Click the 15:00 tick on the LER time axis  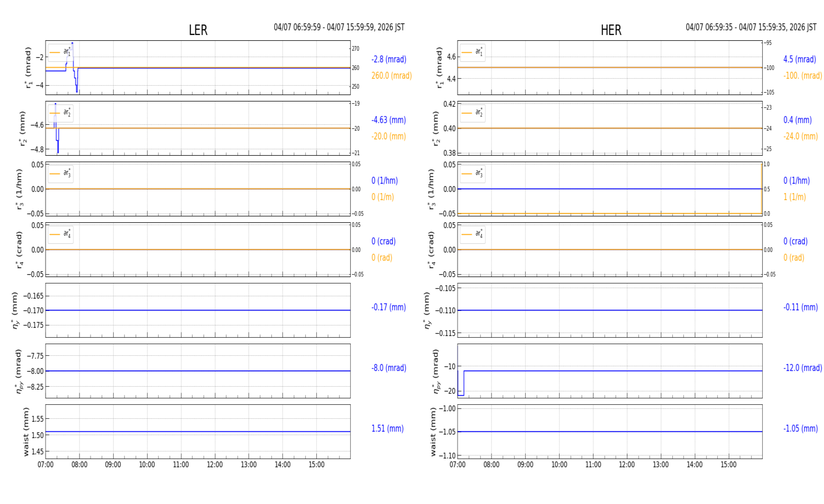(x=316, y=465)
